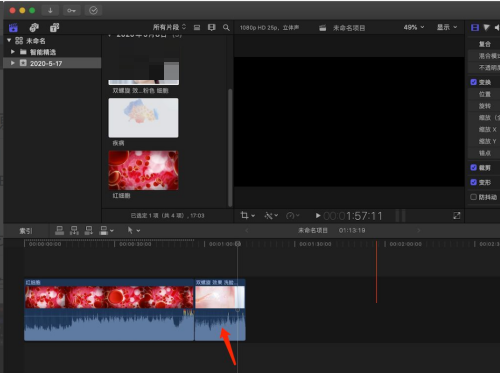Select the video inspector icon
Viewport: 500px width, 373px height.
tap(475, 27)
